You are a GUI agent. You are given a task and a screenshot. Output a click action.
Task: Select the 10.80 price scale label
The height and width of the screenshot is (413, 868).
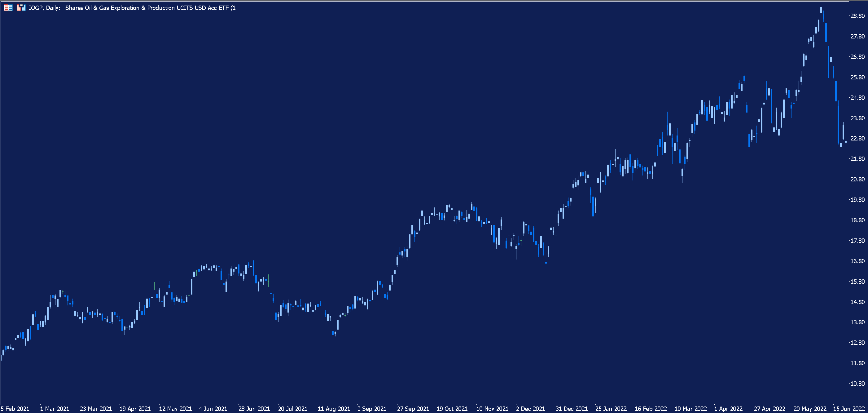pyautogui.click(x=857, y=384)
